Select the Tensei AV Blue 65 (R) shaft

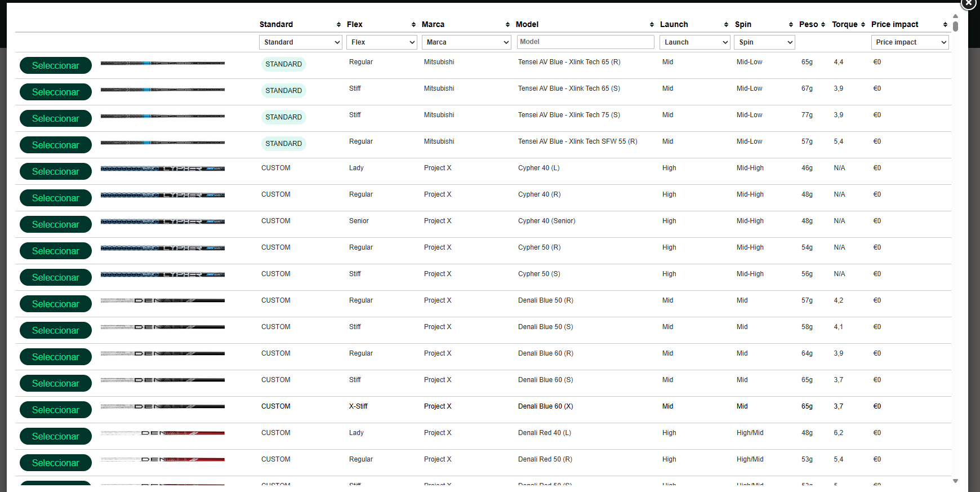pyautogui.click(x=55, y=65)
